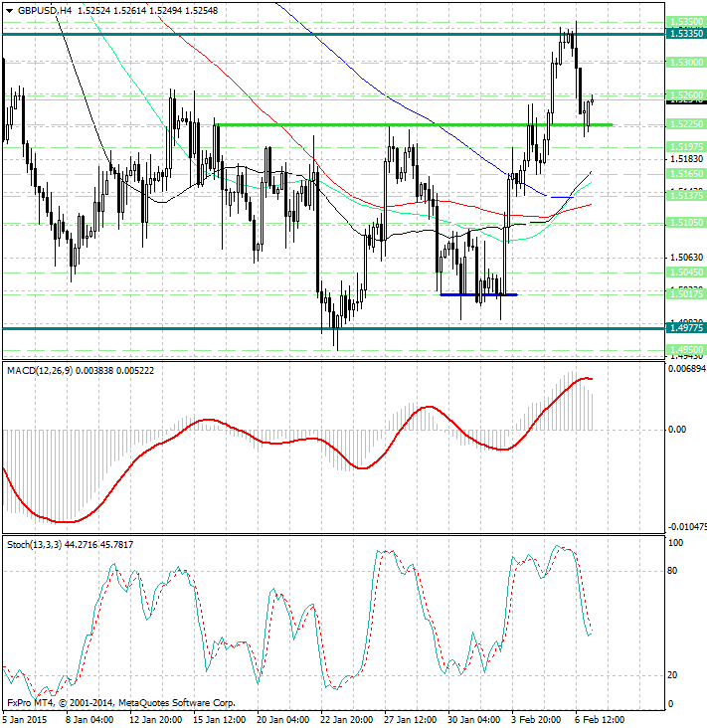707x728 pixels.
Task: Click the Stochastic 20 level label
Action: pyautogui.click(x=672, y=675)
